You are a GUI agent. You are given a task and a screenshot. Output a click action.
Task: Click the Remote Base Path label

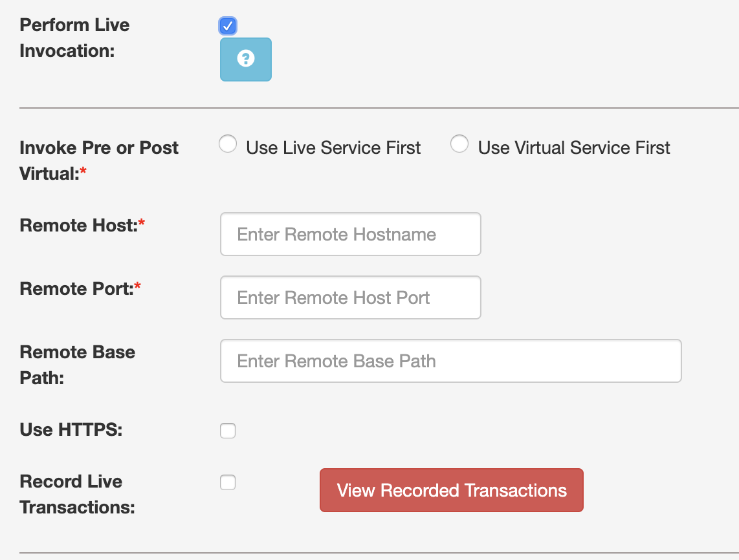tap(77, 365)
